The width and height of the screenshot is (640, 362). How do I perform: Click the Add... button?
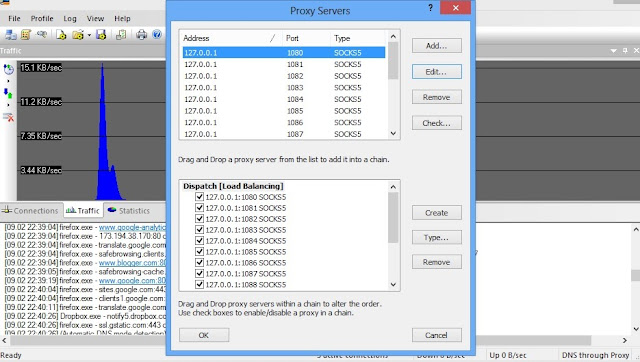click(436, 46)
